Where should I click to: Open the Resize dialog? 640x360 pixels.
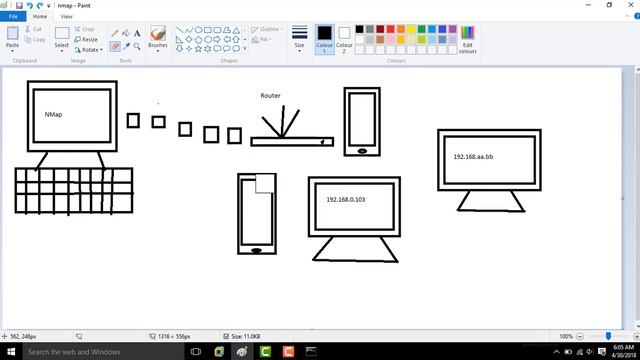coord(86,40)
